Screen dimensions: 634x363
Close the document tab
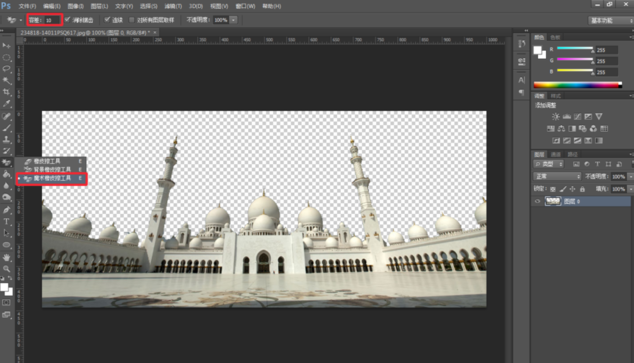click(155, 32)
